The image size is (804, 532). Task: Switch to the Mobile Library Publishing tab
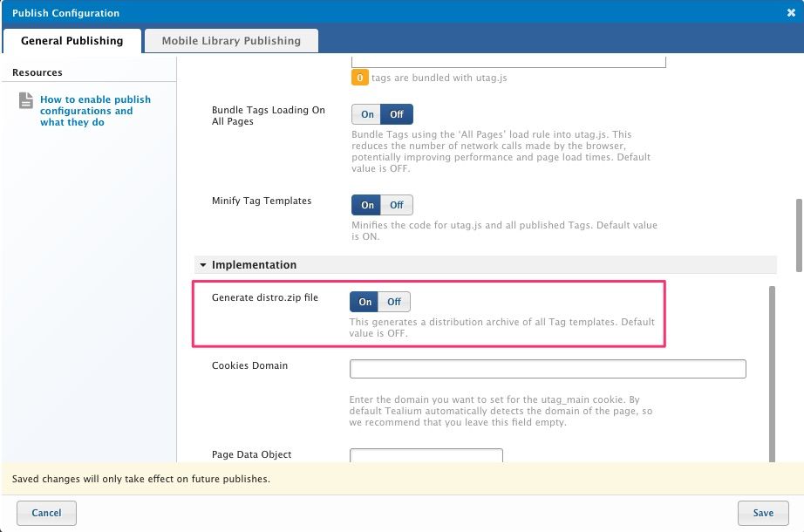(x=231, y=41)
